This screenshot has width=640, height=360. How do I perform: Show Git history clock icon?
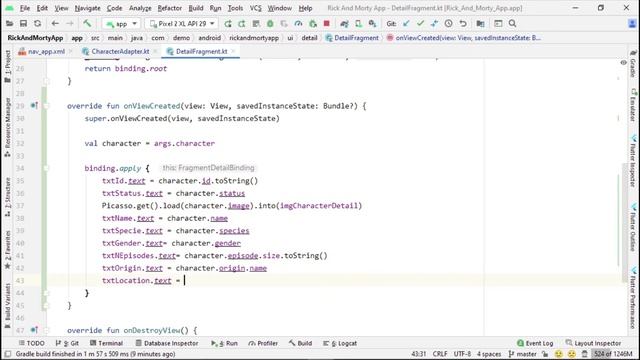point(449,24)
